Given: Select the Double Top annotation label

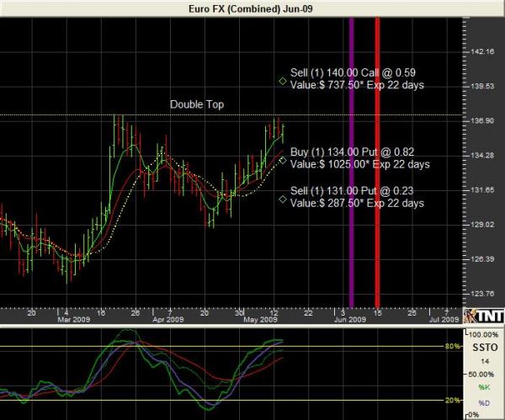Looking at the screenshot, I should pyautogui.click(x=197, y=104).
